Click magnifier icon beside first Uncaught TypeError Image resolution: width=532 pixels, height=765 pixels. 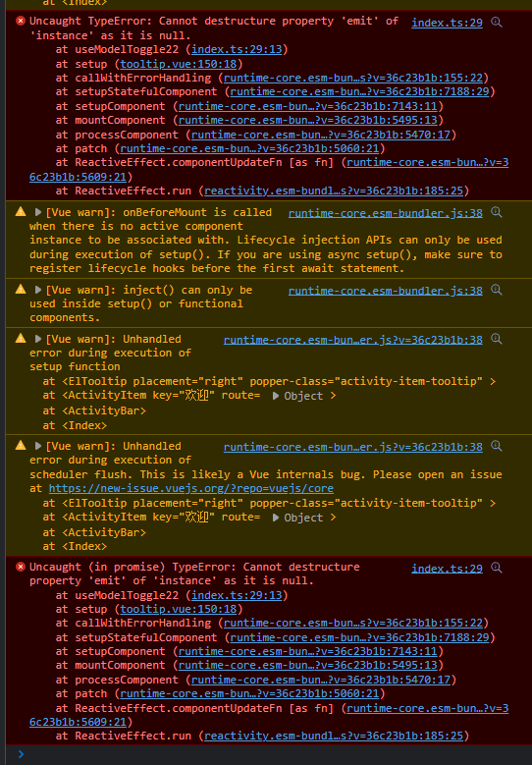[x=497, y=22]
